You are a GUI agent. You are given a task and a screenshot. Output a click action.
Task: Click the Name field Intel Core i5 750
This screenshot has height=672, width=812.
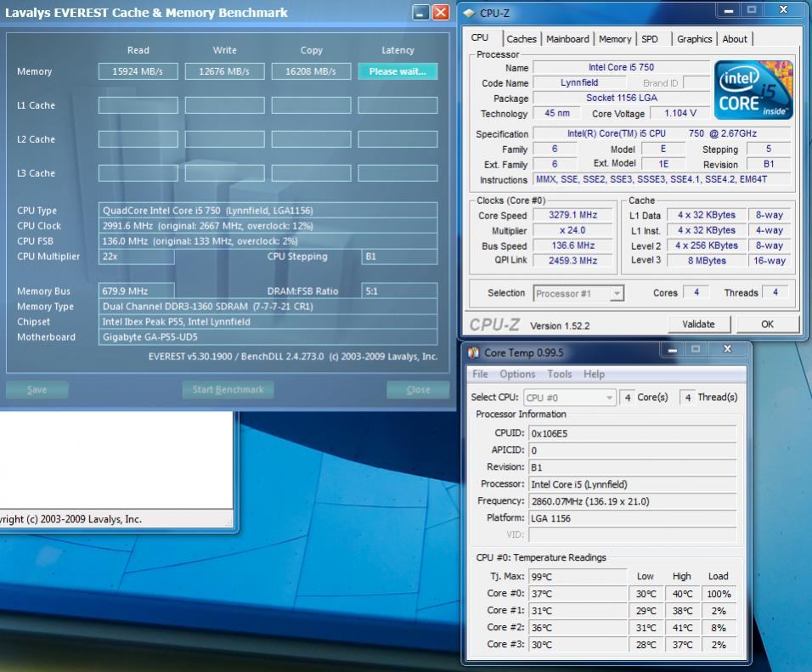[x=622, y=67]
